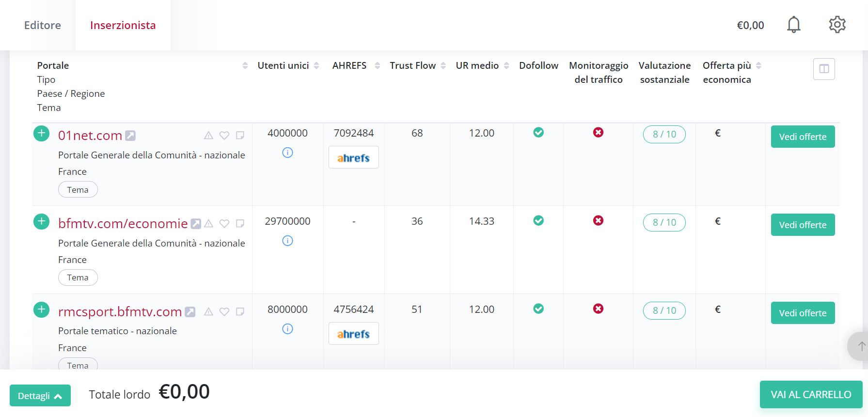Screen dimensions: 868x417
Task: Click the AHREFS value 4756424
Action: click(354, 309)
